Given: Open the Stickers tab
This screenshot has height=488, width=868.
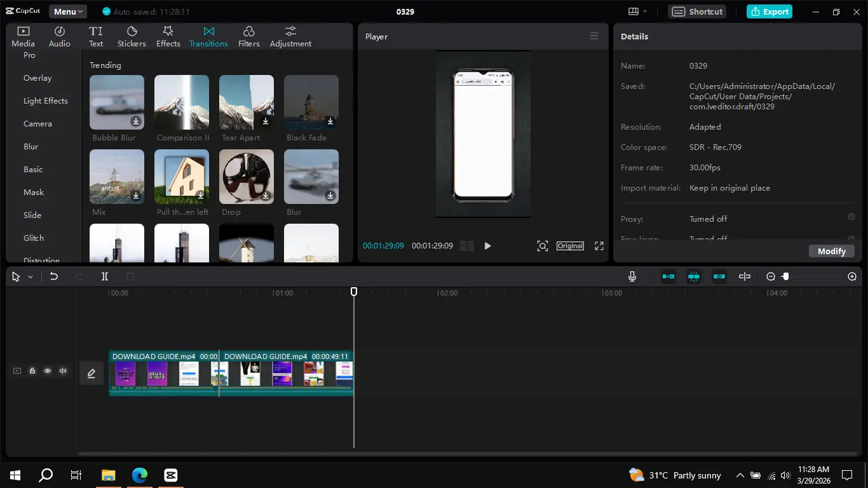Looking at the screenshot, I should pyautogui.click(x=132, y=37).
